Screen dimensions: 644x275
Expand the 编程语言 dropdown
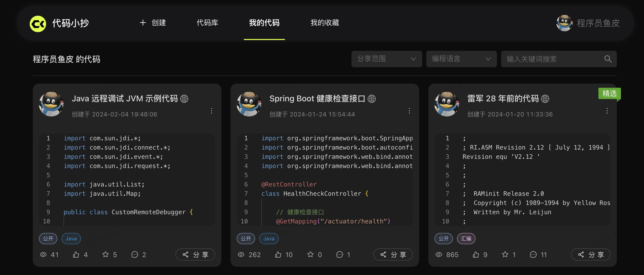pos(461,59)
